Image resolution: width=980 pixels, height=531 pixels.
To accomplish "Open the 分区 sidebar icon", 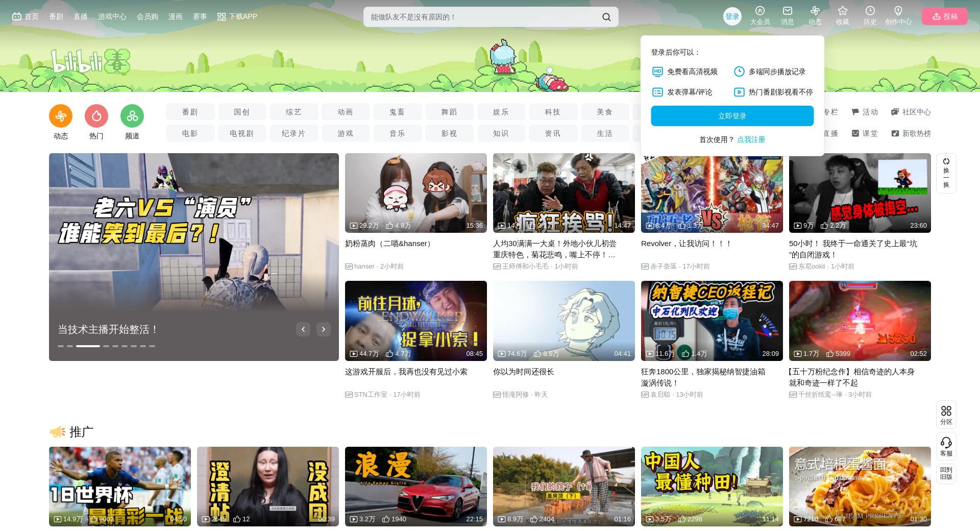I will tap(946, 415).
